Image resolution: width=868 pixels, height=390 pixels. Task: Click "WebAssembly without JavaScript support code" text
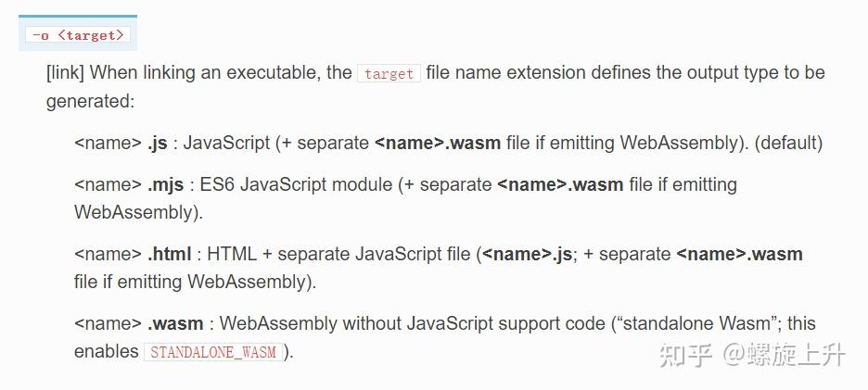413,323
